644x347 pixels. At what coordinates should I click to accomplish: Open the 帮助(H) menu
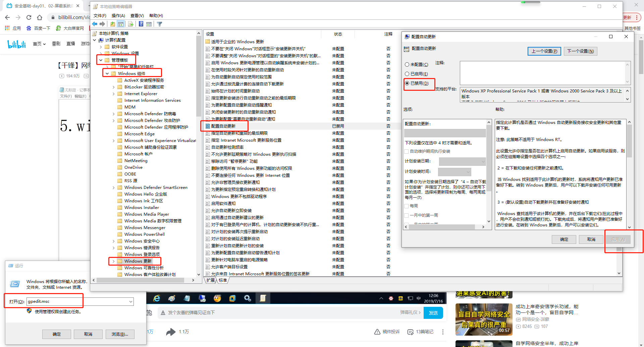(156, 16)
